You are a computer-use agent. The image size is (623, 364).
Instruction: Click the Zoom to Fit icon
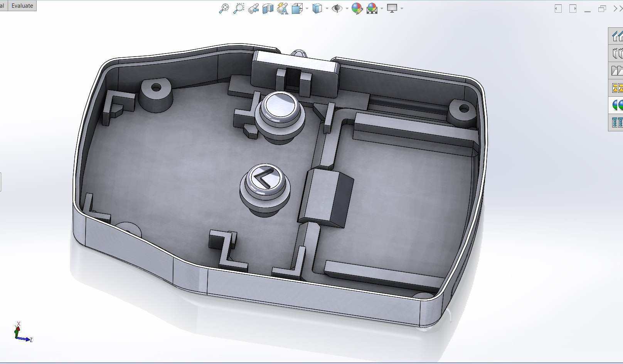coord(224,8)
